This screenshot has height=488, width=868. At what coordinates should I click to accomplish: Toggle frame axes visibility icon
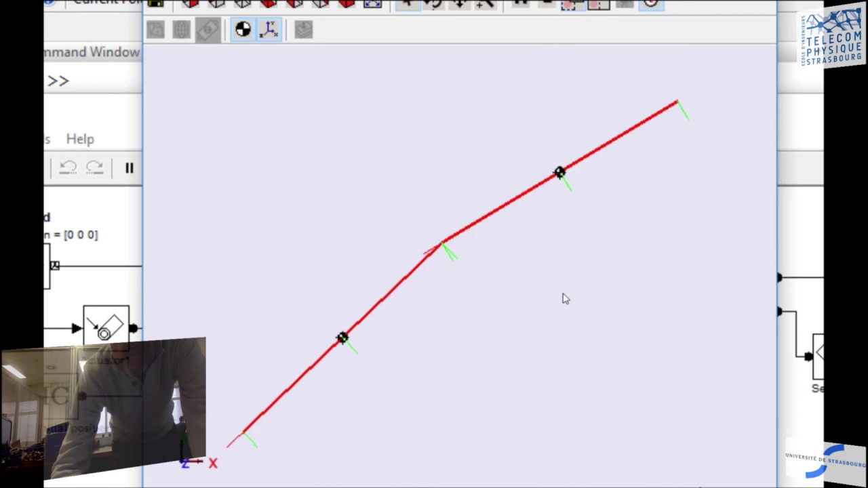click(269, 29)
